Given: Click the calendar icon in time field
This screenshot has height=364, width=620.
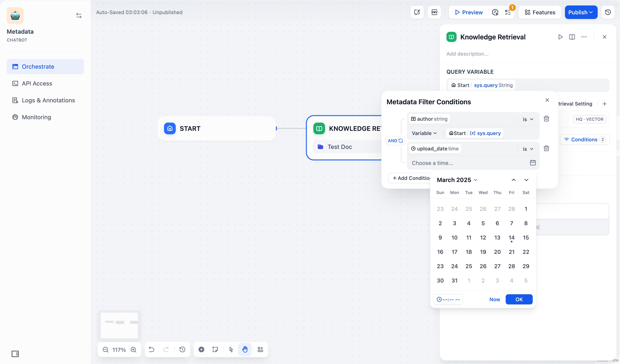Looking at the screenshot, I should (533, 163).
